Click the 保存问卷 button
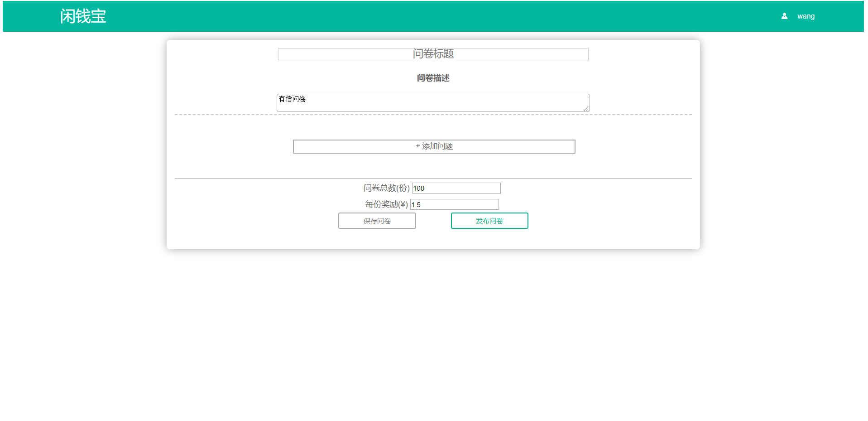Viewport: 868px width, 421px height. pyautogui.click(x=377, y=221)
